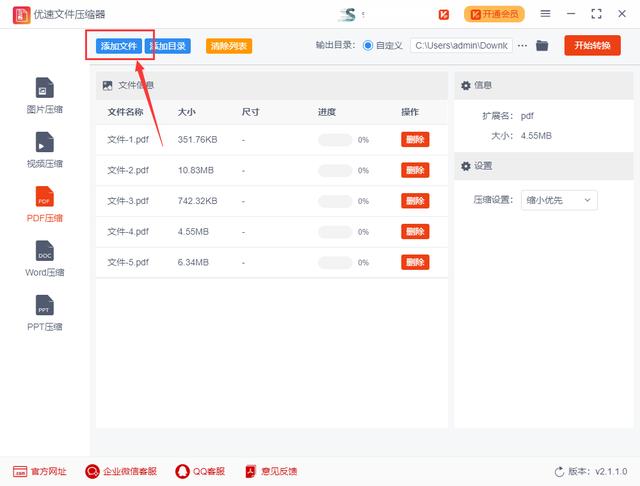Open output folder via folder icon
The width and height of the screenshot is (640, 486).
click(542, 45)
